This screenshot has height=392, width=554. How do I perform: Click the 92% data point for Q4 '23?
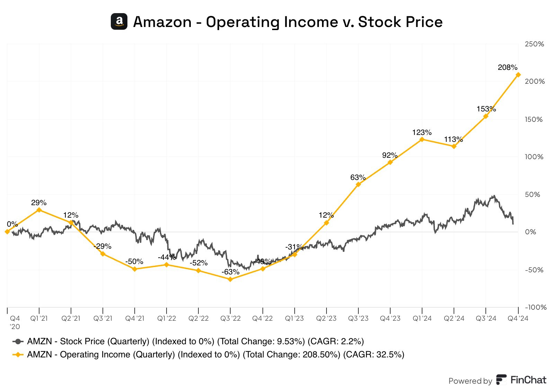[390, 162]
